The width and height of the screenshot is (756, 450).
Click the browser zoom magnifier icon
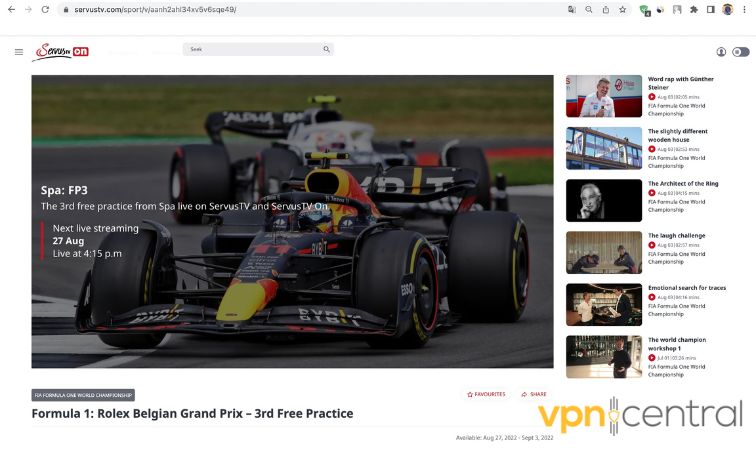click(589, 9)
